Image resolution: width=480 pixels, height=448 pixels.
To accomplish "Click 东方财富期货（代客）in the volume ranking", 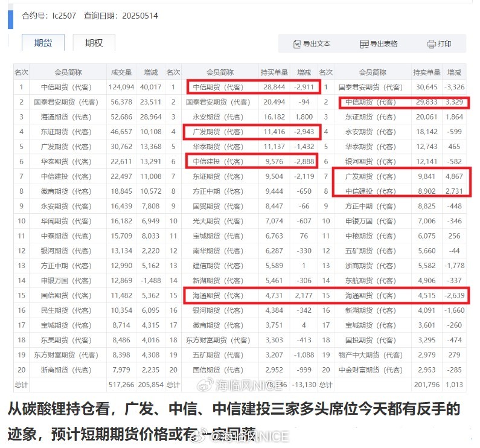I will (66, 355).
